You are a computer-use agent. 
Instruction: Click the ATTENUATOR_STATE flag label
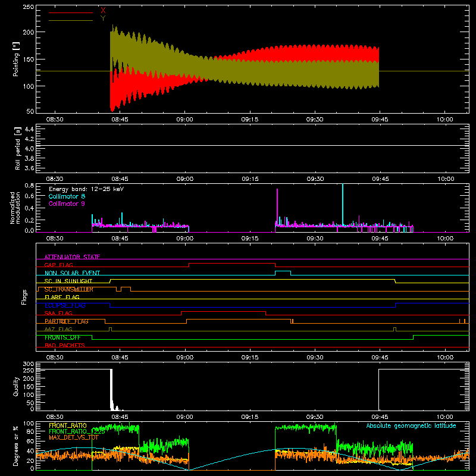coord(72,257)
